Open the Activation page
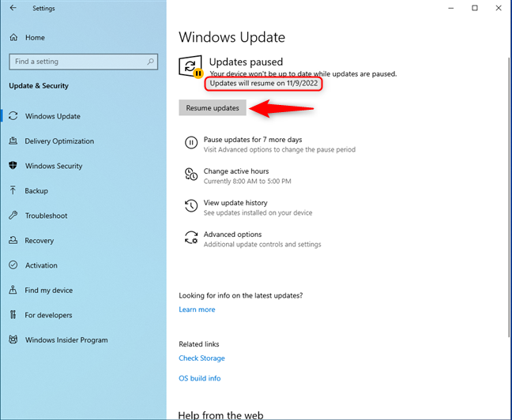The image size is (512, 420). tap(41, 265)
